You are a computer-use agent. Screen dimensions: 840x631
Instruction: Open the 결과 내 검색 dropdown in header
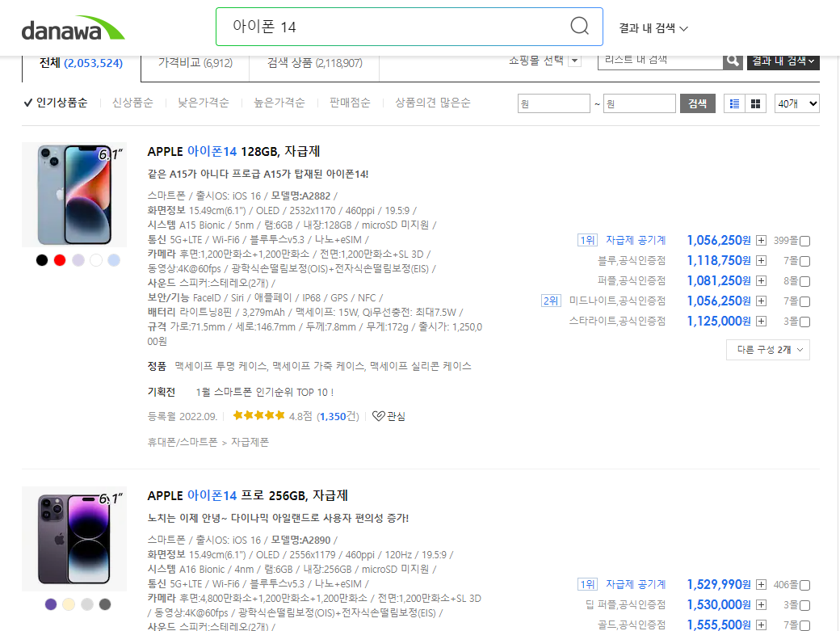click(653, 28)
